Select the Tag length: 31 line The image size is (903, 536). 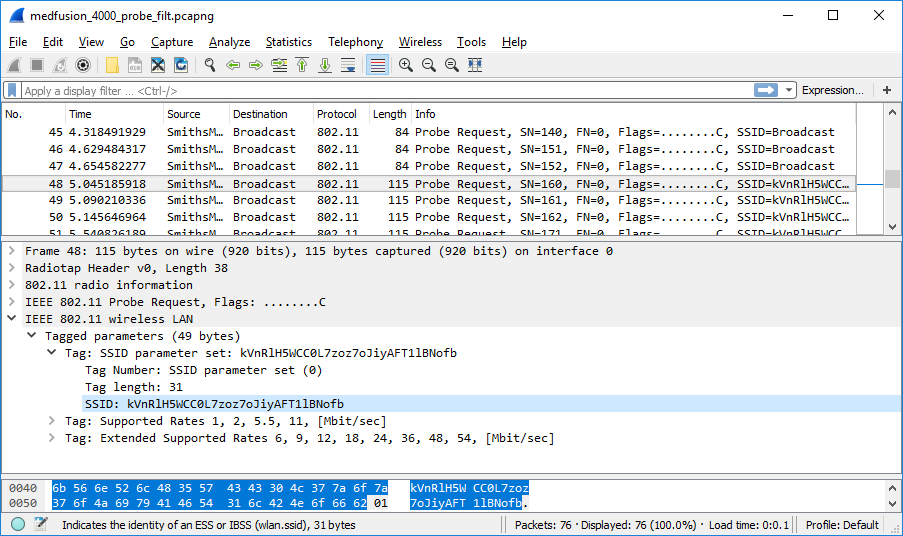point(134,387)
